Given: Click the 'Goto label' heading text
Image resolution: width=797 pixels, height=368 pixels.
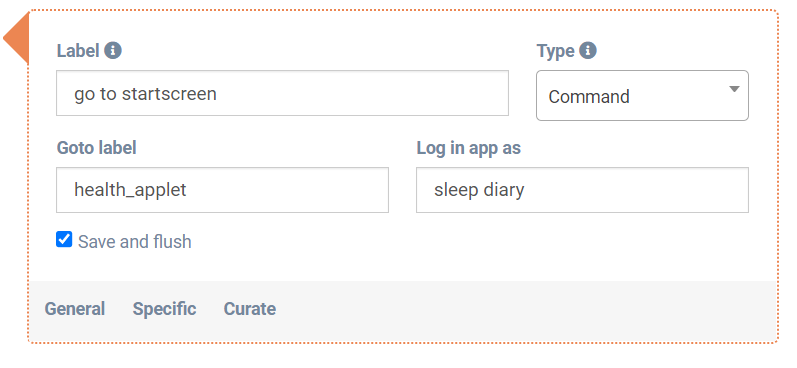Looking at the screenshot, I should coord(97,147).
